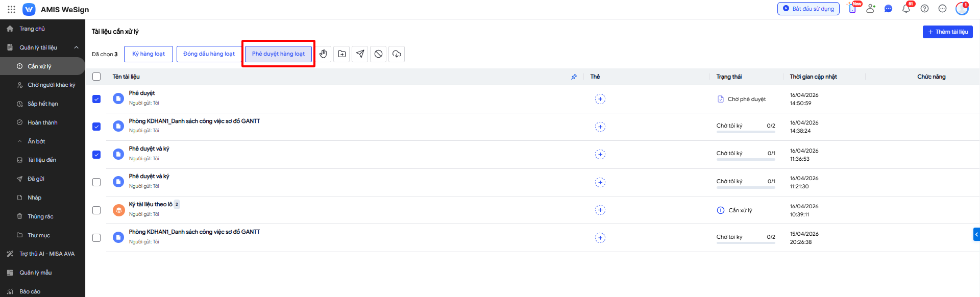
Task: Click the add user icon
Action: coord(870,9)
